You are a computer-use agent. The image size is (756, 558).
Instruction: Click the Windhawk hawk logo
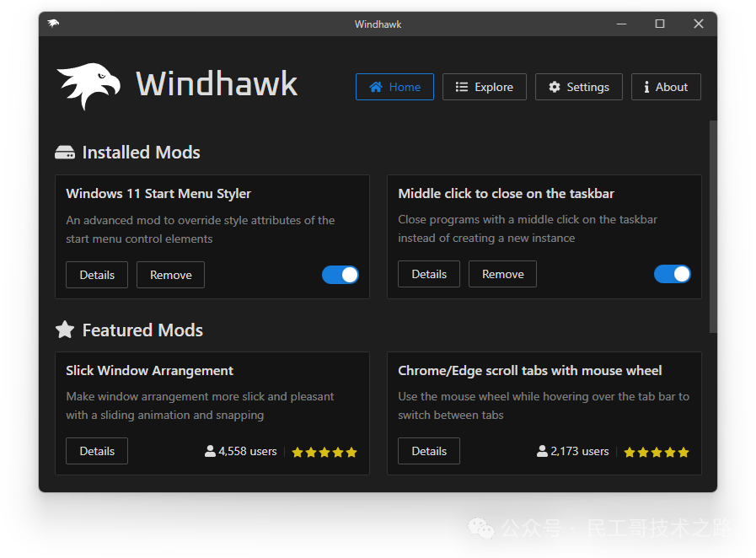88,84
